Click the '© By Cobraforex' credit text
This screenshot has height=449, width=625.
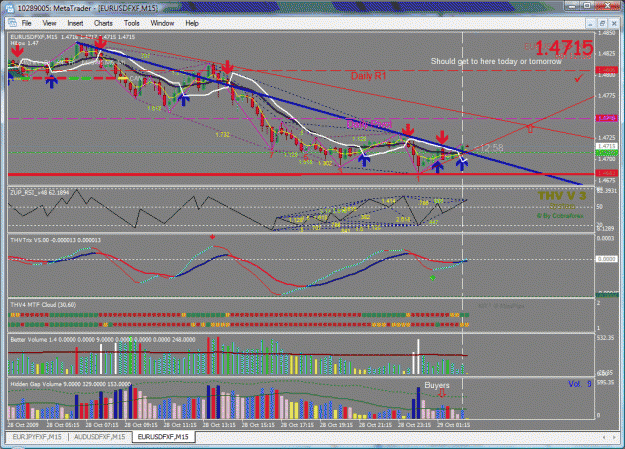[560, 216]
